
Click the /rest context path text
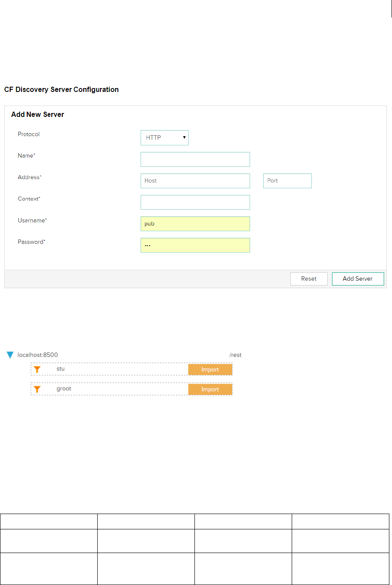[236, 355]
